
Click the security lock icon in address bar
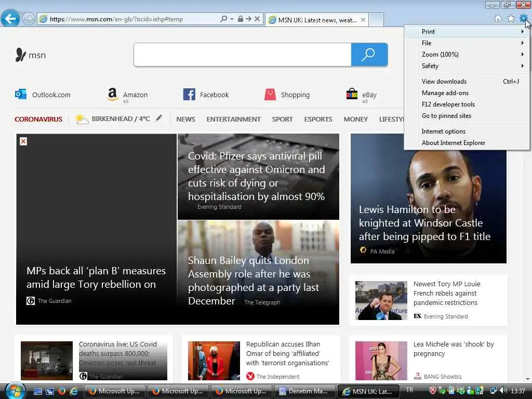[240, 19]
